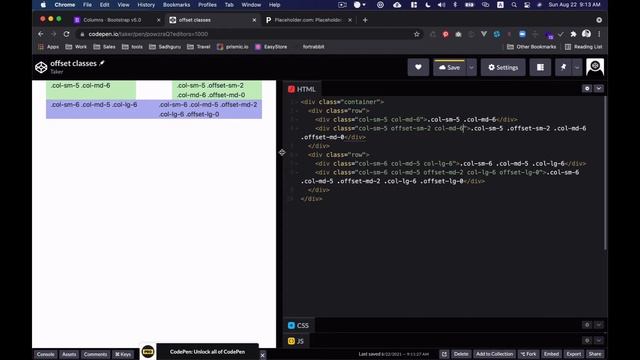Select the JS editor tab
The width and height of the screenshot is (640, 360).
[x=296, y=341]
